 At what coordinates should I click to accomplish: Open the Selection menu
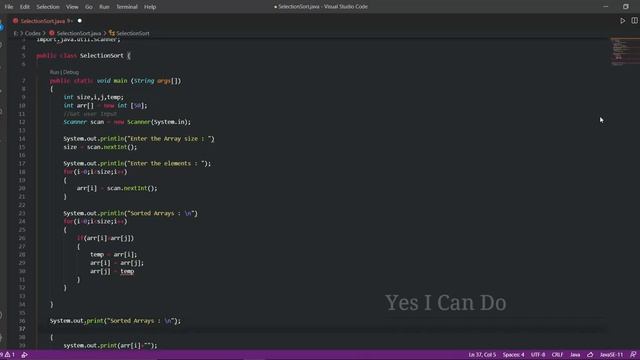(48, 7)
